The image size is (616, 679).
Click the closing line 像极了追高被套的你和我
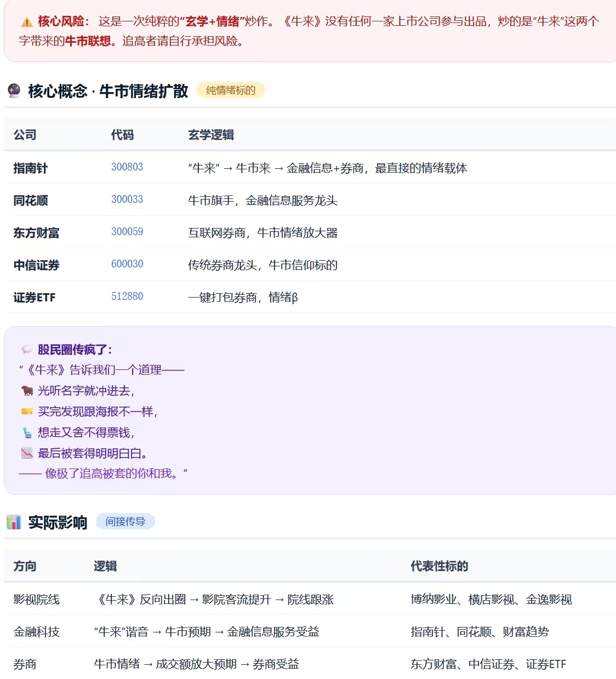coord(104,473)
